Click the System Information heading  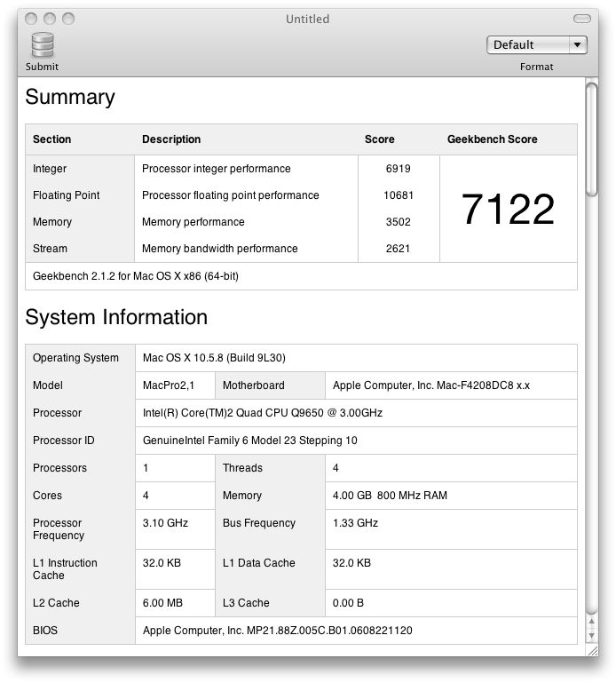coord(116,317)
